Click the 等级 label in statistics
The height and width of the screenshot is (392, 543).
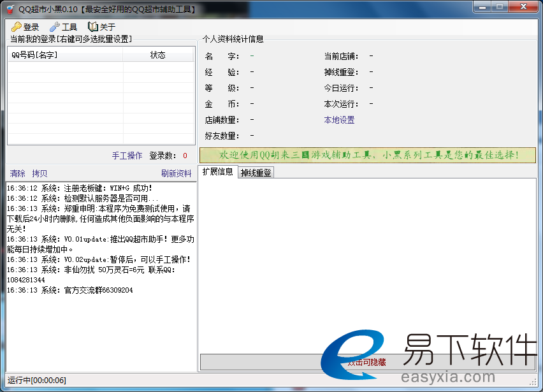pyautogui.click(x=222, y=88)
